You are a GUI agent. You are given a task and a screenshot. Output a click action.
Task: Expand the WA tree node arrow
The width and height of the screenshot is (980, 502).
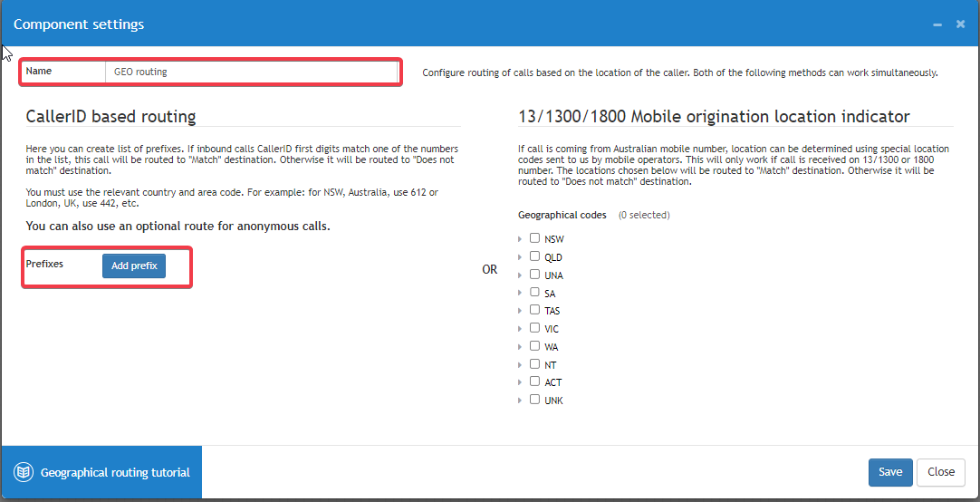tap(520, 347)
